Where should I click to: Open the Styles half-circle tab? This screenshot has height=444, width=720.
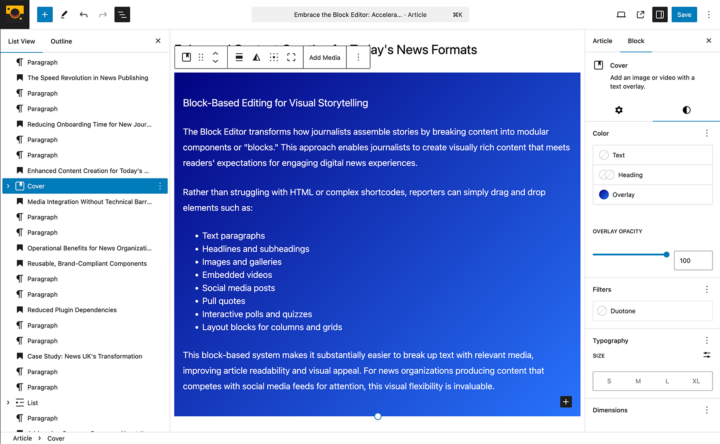(x=686, y=110)
